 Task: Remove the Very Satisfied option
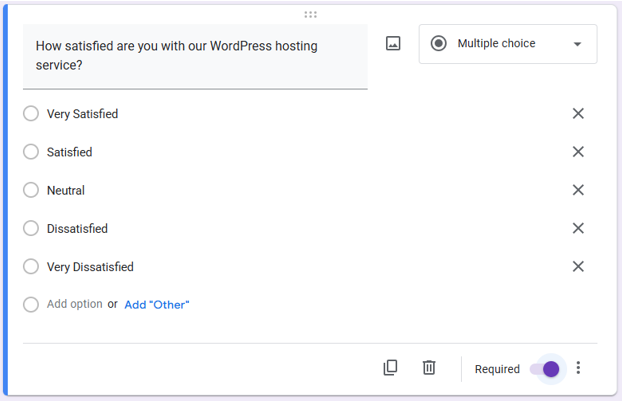click(x=578, y=113)
